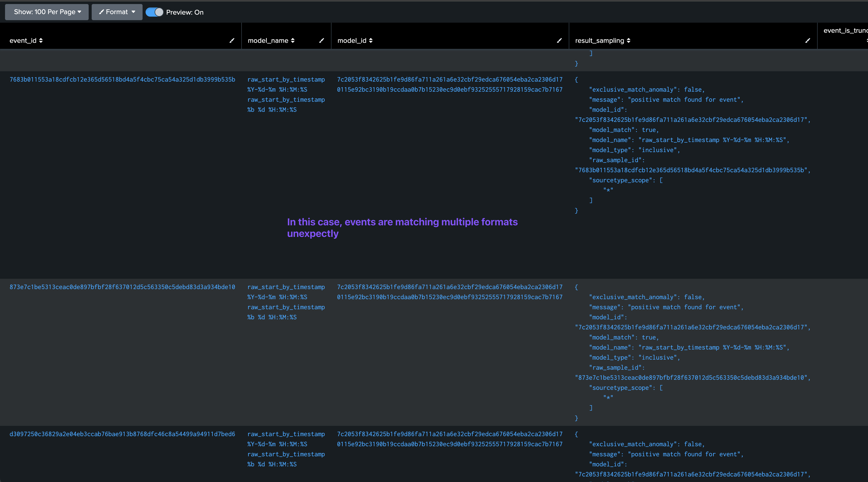The image size is (868, 482).
Task: Sort by event_id using sort arrows
Action: 41,41
